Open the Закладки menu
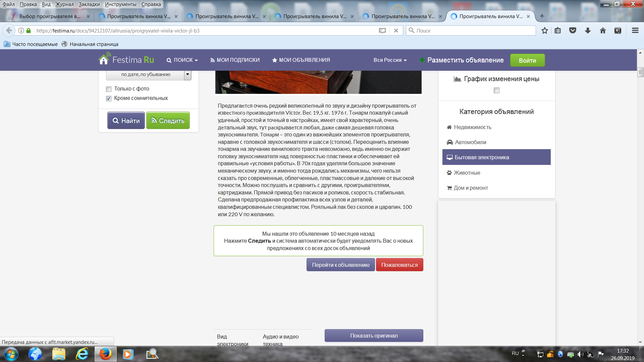The image size is (644, 362). coord(89,4)
